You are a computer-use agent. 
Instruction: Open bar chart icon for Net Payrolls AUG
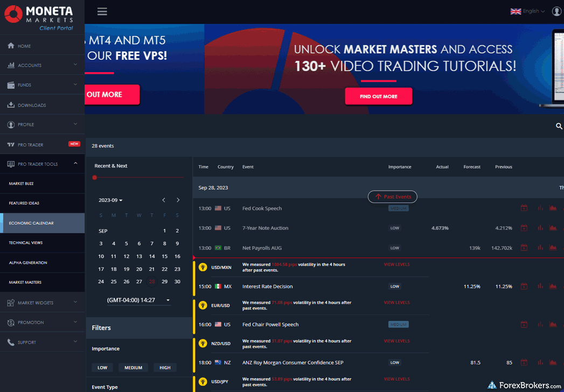pos(540,248)
